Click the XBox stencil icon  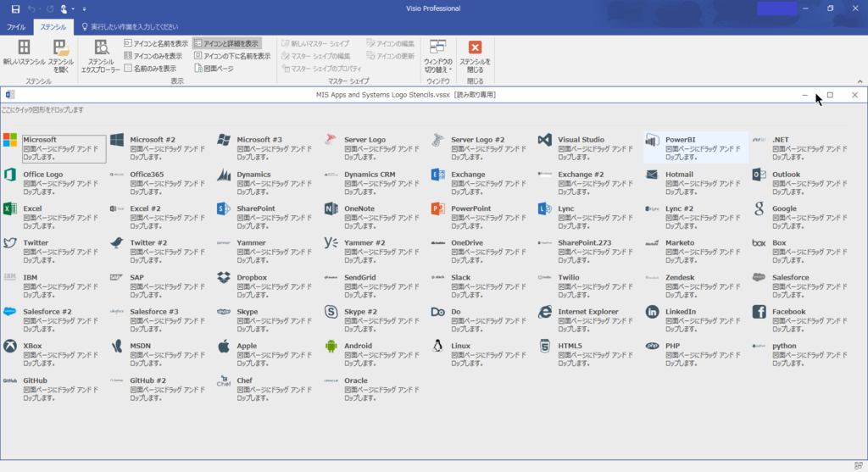coord(10,346)
